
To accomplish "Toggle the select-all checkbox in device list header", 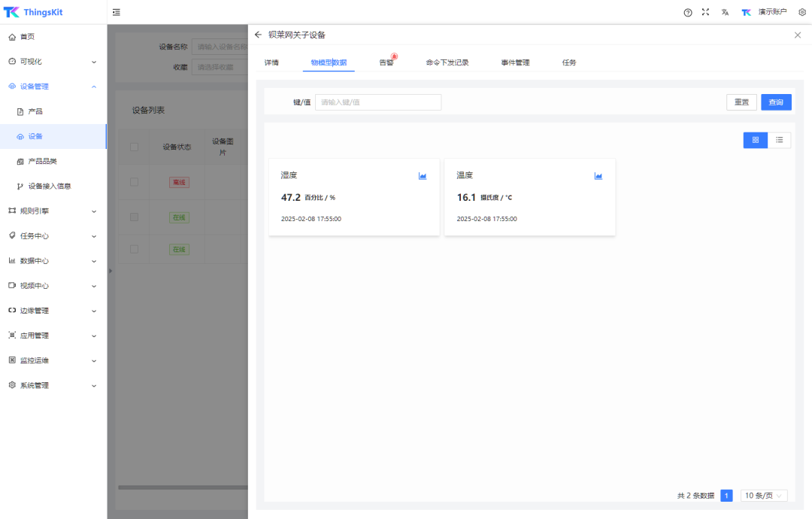I will tap(134, 147).
